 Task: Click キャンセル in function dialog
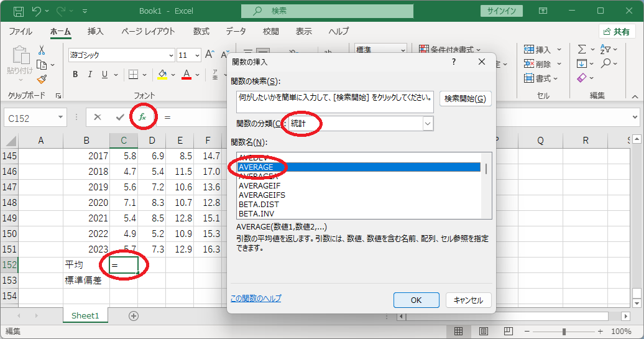468,300
